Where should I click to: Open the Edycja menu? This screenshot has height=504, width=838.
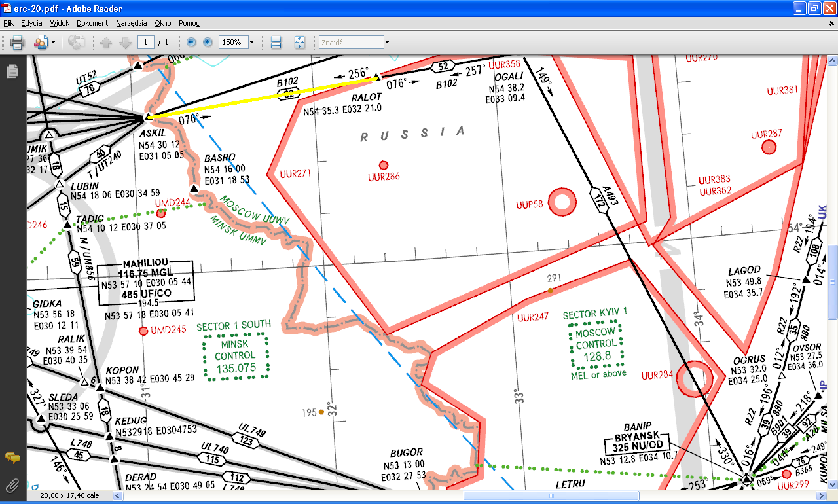click(x=31, y=23)
